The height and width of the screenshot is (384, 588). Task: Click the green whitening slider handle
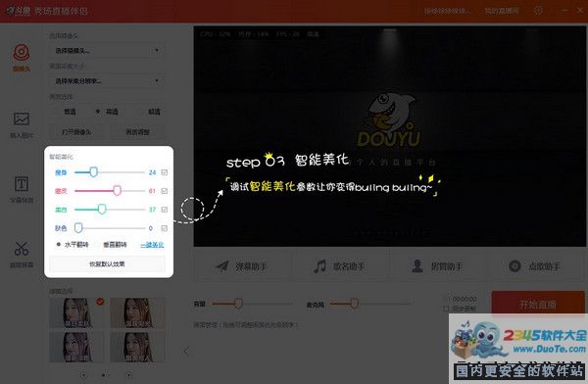coord(102,209)
